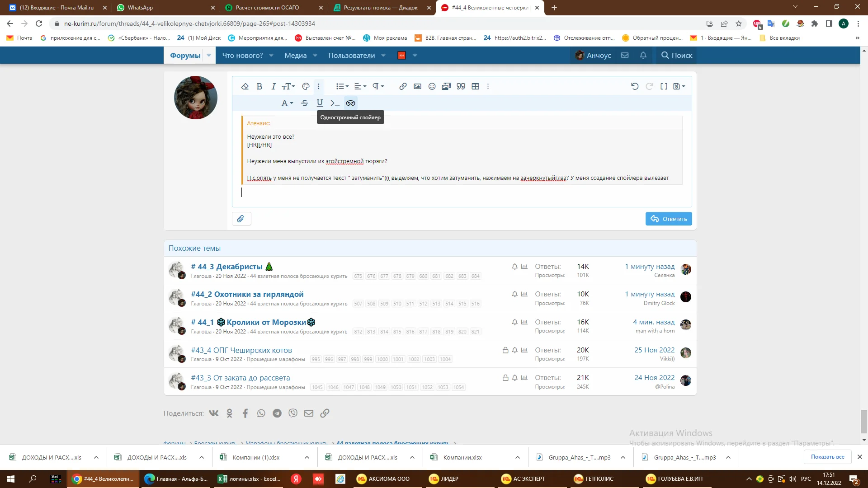Expand the text alignment dropdown
868x488 pixels.
tap(360, 86)
